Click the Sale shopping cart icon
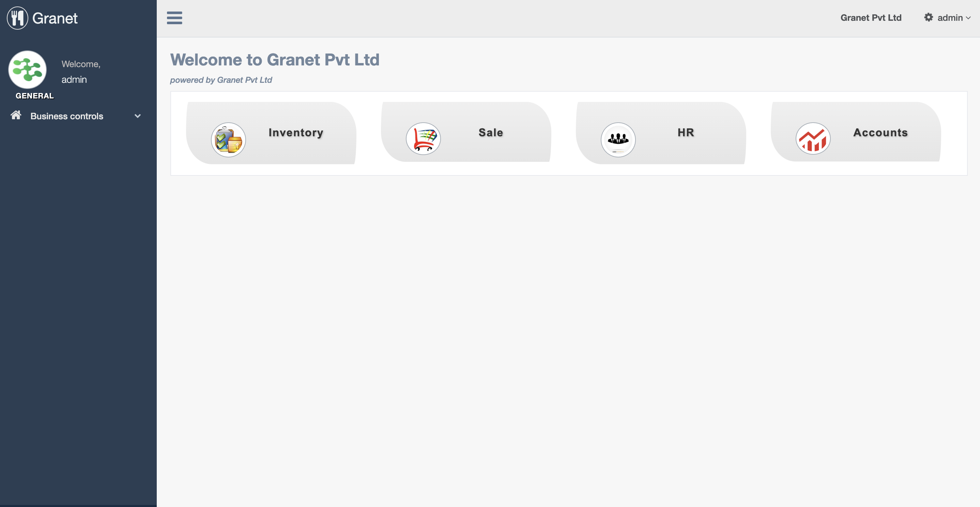 coord(423,139)
